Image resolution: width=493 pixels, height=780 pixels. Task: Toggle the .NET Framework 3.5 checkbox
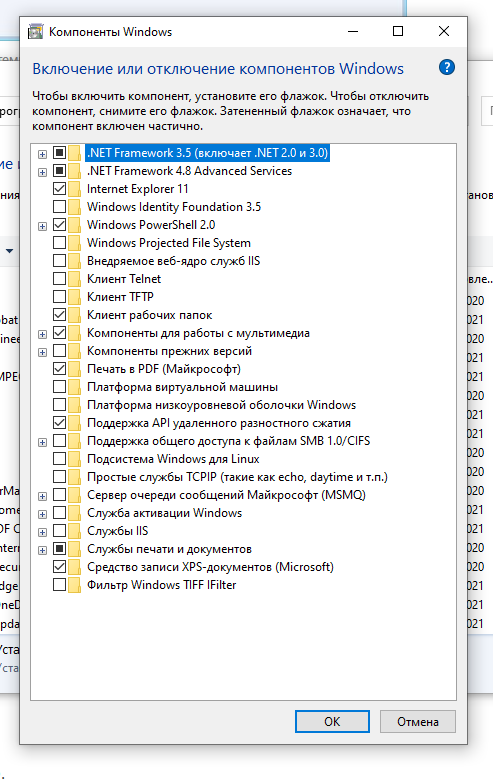coord(59,153)
